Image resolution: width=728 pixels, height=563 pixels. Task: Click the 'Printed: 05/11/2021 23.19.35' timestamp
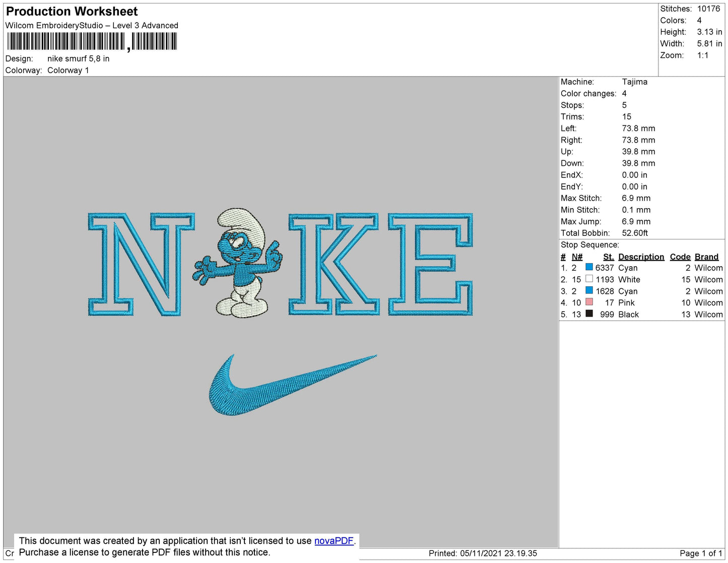tap(483, 553)
